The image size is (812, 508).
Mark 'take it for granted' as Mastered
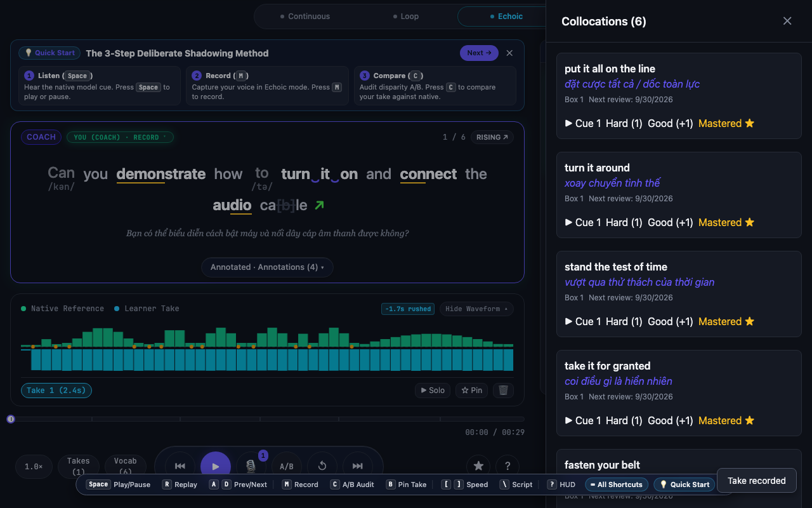coord(726,420)
